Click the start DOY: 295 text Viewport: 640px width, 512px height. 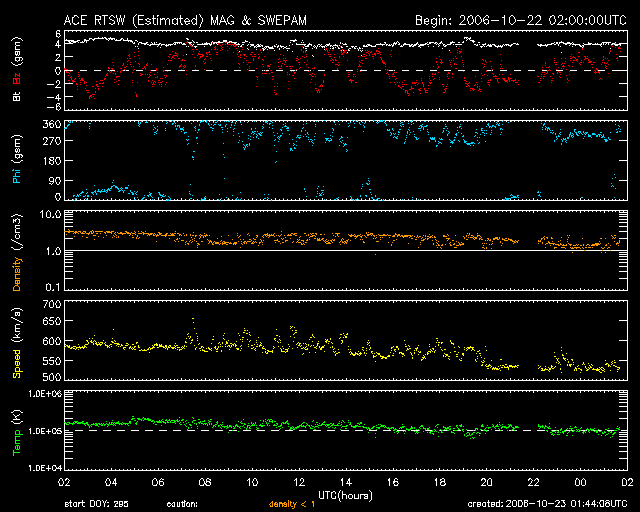click(97, 503)
